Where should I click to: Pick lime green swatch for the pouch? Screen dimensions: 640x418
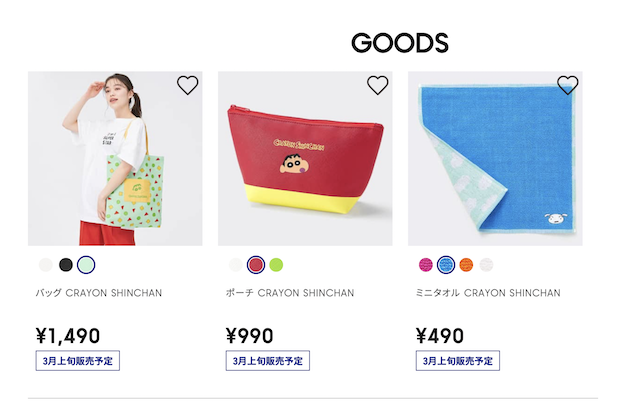point(276,265)
